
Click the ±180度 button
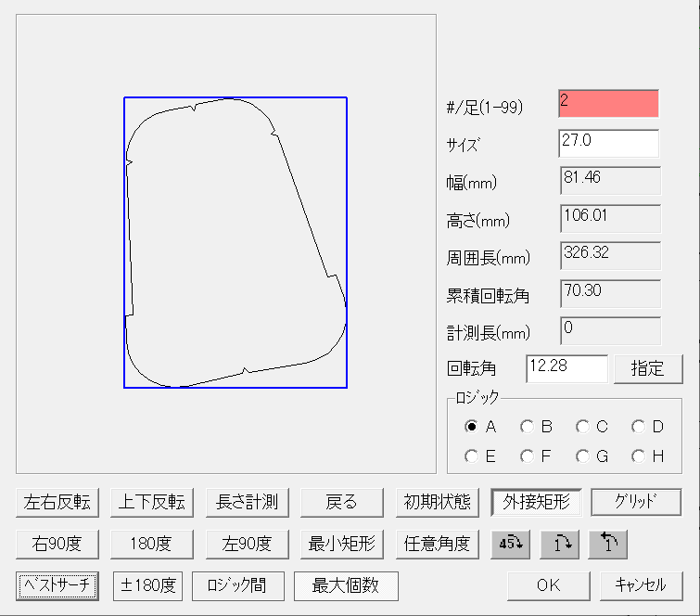[147, 585]
